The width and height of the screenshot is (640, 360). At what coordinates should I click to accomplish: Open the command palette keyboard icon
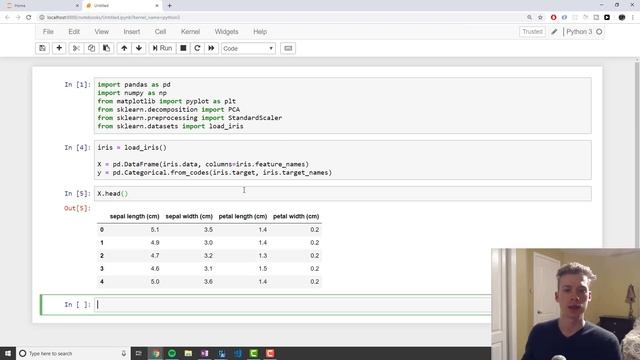(x=288, y=48)
